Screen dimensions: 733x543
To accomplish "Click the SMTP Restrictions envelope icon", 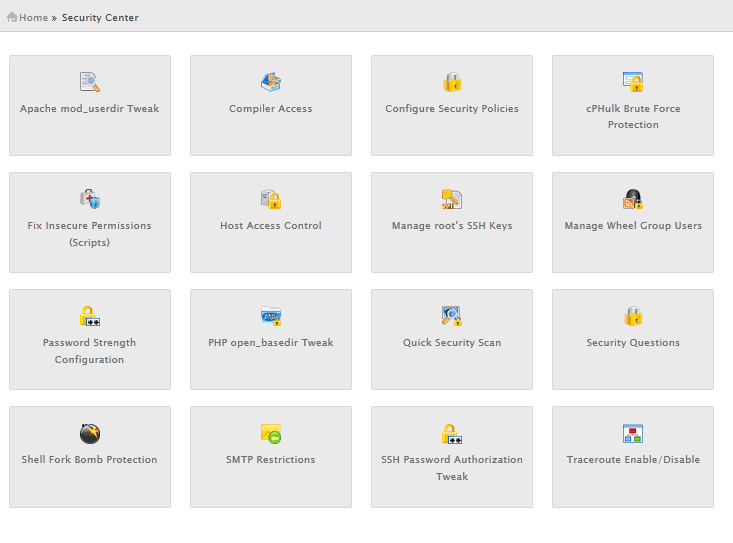I will (271, 433).
